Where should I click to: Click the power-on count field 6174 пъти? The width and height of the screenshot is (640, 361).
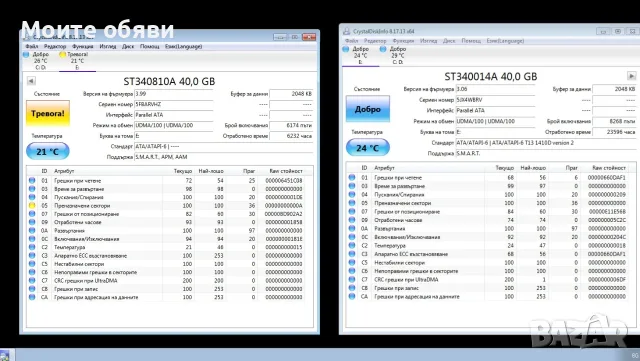coord(291,125)
